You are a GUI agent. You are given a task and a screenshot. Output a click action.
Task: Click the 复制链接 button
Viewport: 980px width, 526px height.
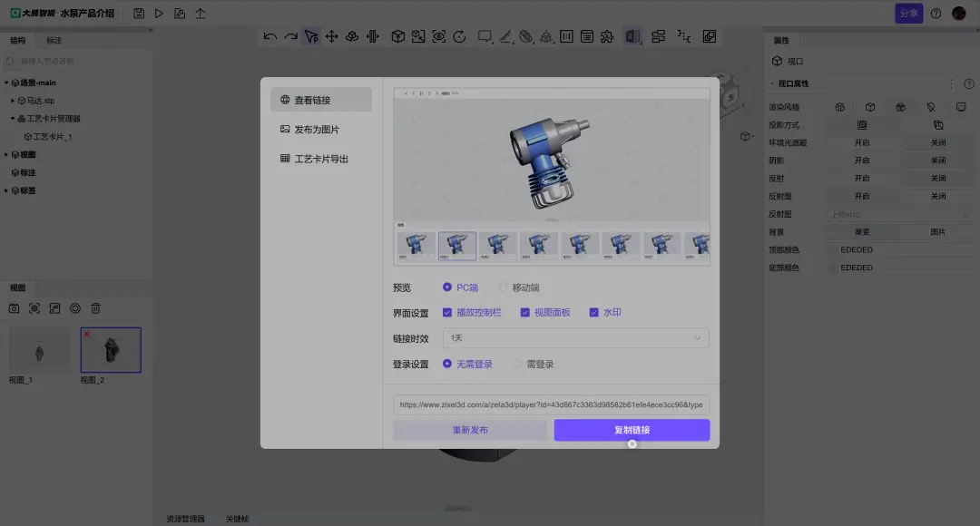[x=631, y=430]
